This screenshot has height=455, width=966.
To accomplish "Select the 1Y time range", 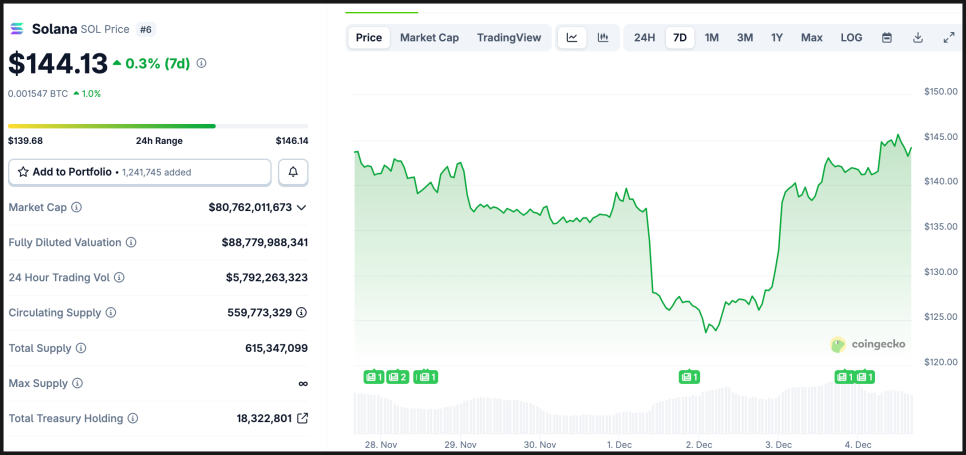I will [x=777, y=38].
